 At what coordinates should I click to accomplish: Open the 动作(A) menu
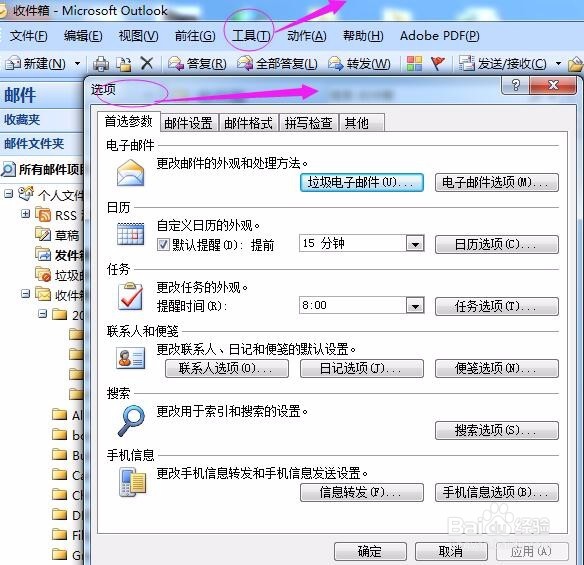pyautogui.click(x=307, y=36)
